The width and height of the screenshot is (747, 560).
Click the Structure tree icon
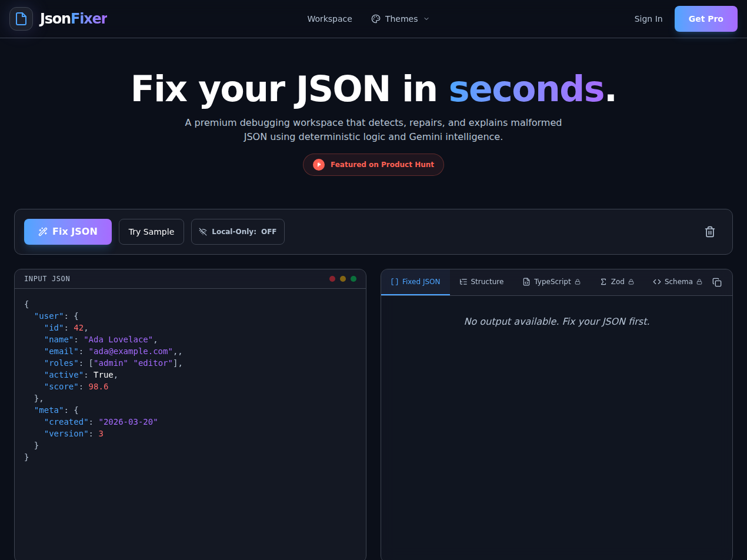(x=462, y=282)
